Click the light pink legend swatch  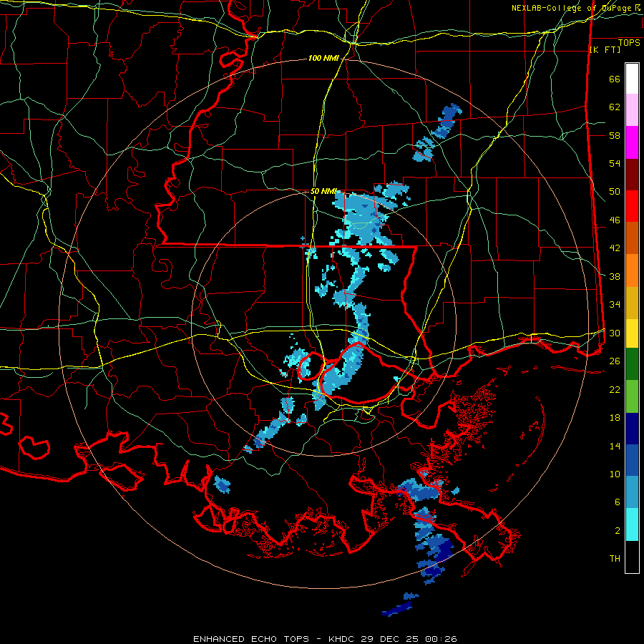(x=632, y=110)
